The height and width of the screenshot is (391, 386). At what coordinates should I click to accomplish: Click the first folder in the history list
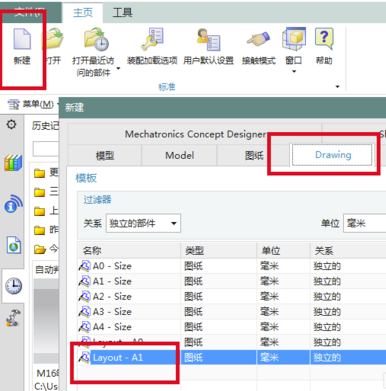coord(39,173)
